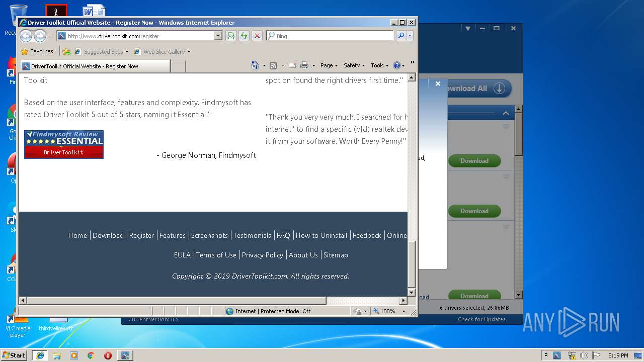The image size is (644, 362).
Task: Toggle the Compatibility View icon
Action: pyautogui.click(x=231, y=36)
